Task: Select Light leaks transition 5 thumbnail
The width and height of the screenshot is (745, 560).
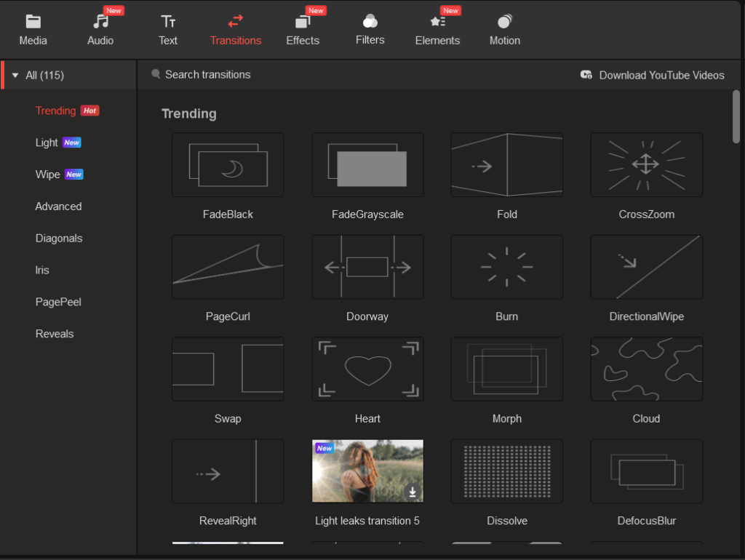Action: tap(367, 471)
